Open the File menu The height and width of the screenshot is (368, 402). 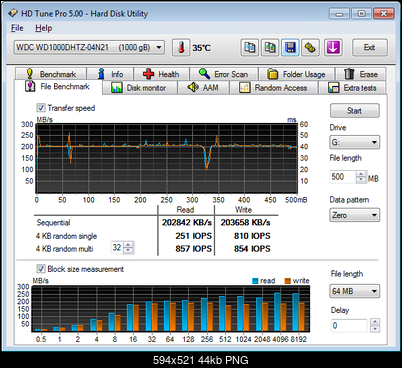click(17, 28)
